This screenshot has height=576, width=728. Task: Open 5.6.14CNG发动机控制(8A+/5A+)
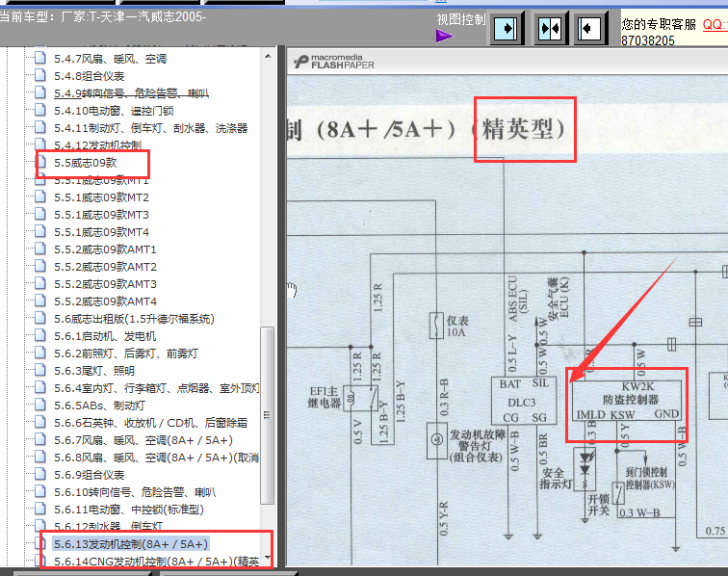click(156, 563)
